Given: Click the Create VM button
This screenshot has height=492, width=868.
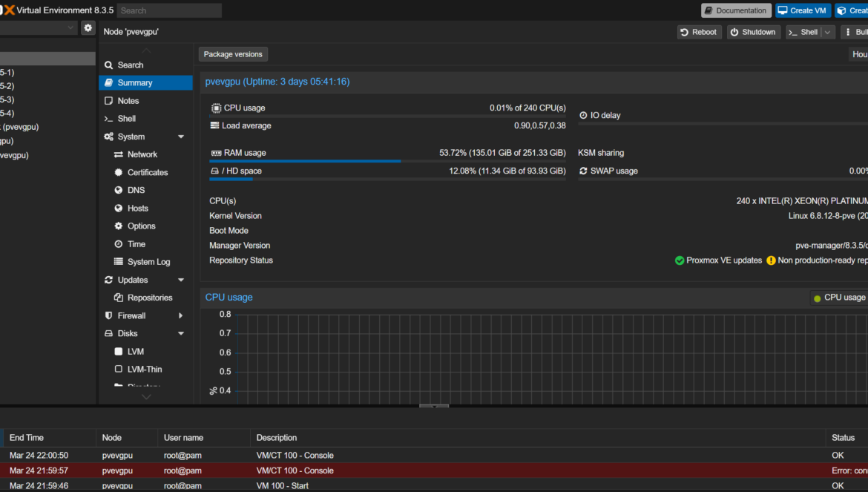Looking at the screenshot, I should click(x=803, y=10).
